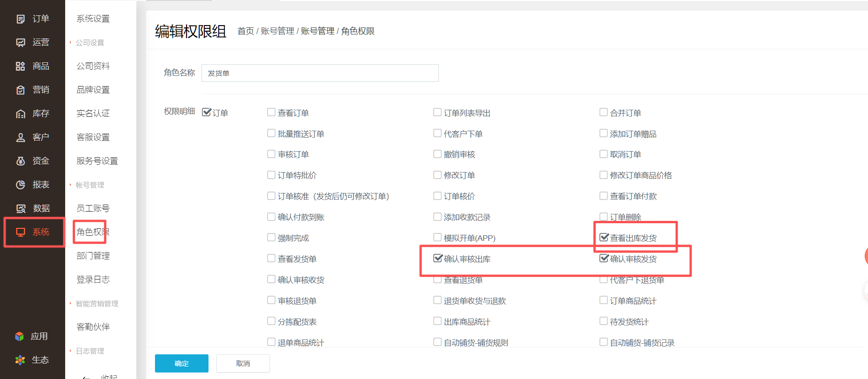Click the 确定 confirm button
868x379 pixels.
tap(182, 364)
